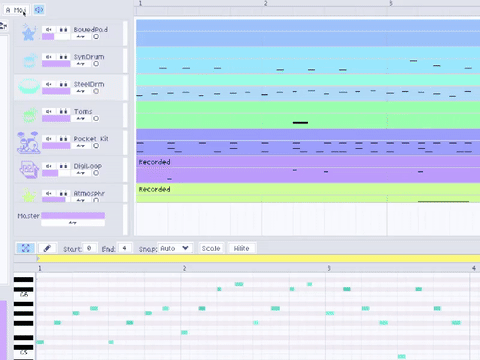Arm recording on the Toms track

(96, 119)
